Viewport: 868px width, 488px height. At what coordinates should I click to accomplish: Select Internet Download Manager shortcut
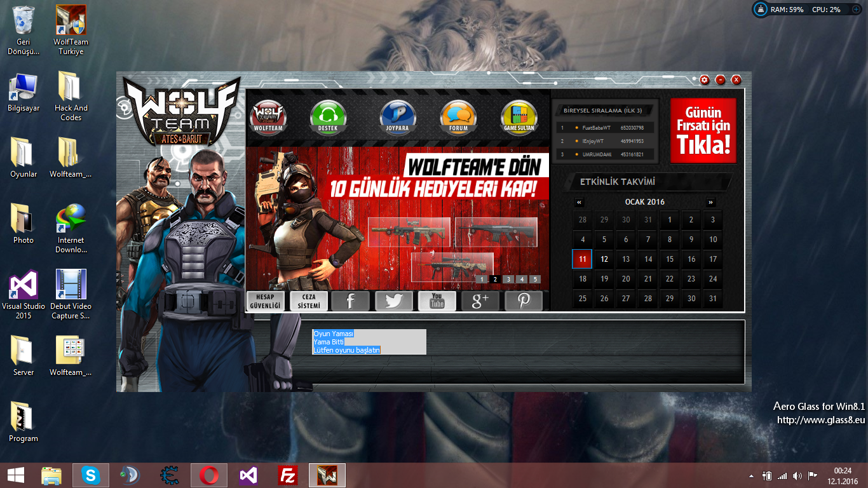[71, 229]
